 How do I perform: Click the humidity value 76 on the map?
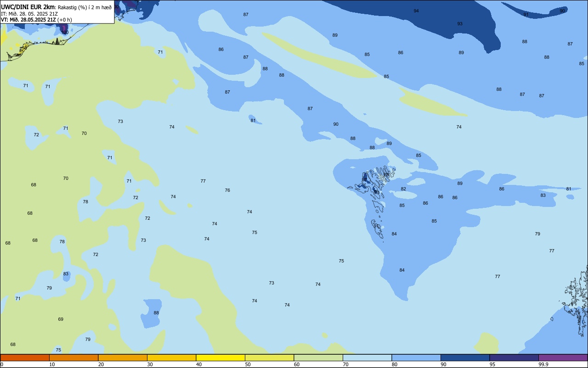click(x=227, y=190)
